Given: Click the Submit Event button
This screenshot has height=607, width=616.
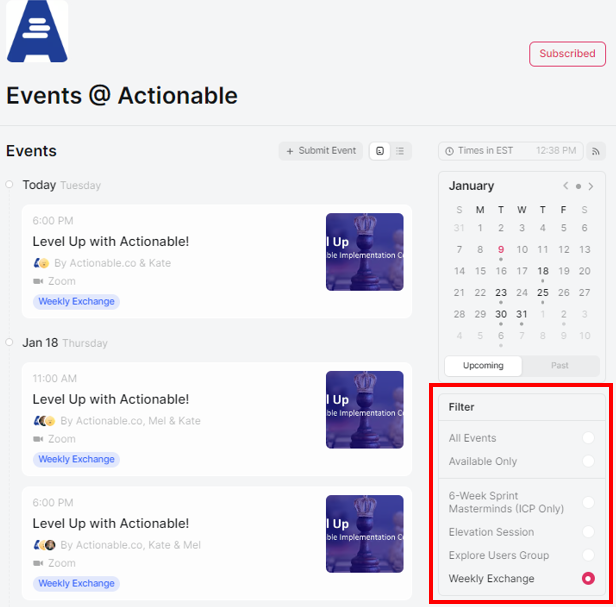Looking at the screenshot, I should pyautogui.click(x=321, y=151).
